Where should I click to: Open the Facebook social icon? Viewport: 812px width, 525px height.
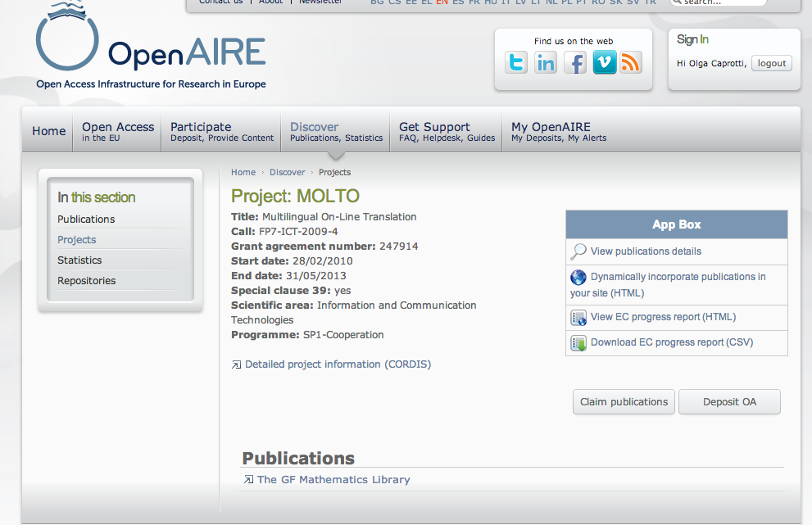575,62
